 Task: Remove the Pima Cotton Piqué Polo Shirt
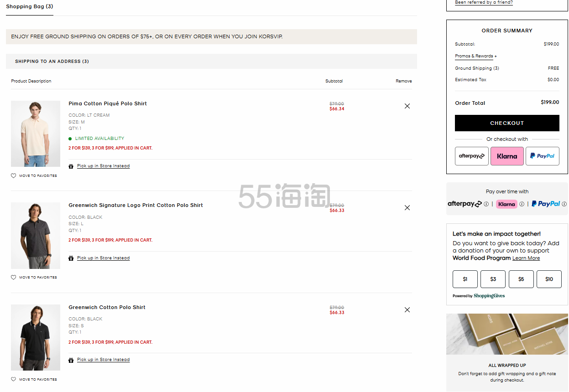(407, 106)
